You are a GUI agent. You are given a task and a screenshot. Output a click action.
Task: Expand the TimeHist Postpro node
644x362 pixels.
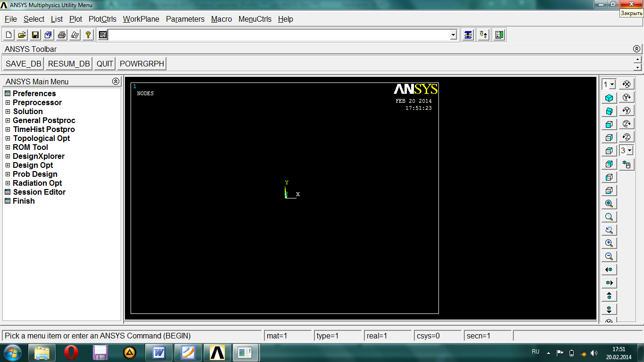8,130
